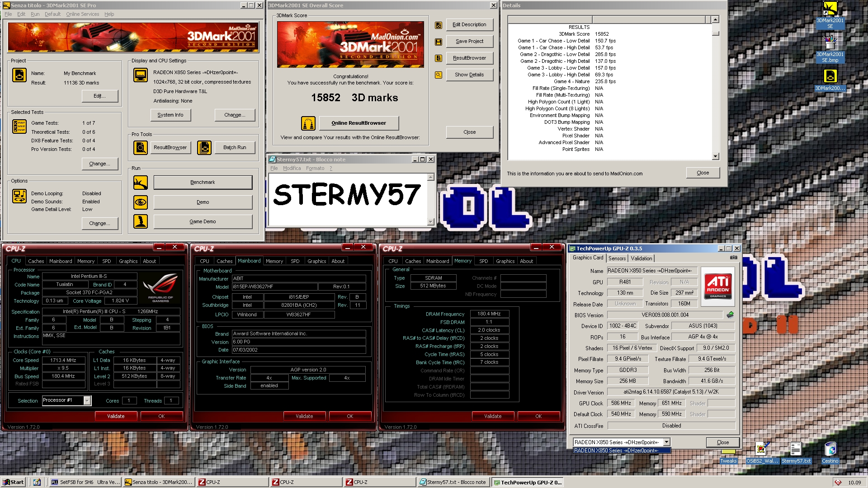Click the Edit Description icon in Overall Score window
This screenshot has height=488, width=868.
439,25
